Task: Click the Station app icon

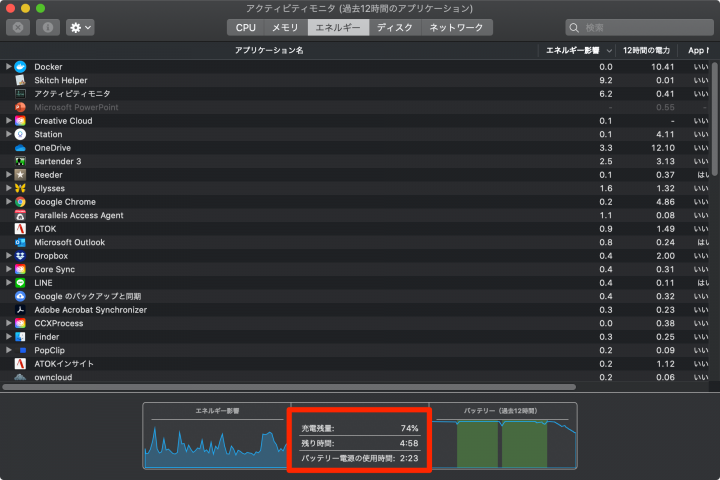Action: 20,134
